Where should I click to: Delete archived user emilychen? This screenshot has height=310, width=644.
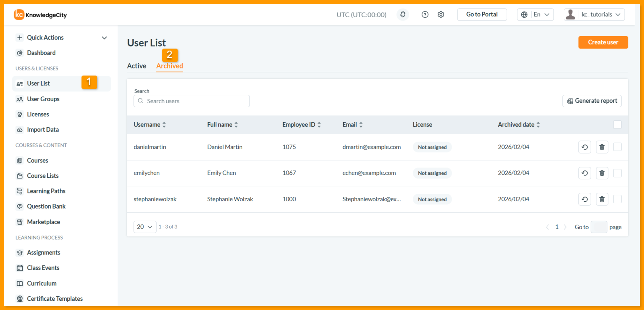click(x=602, y=173)
